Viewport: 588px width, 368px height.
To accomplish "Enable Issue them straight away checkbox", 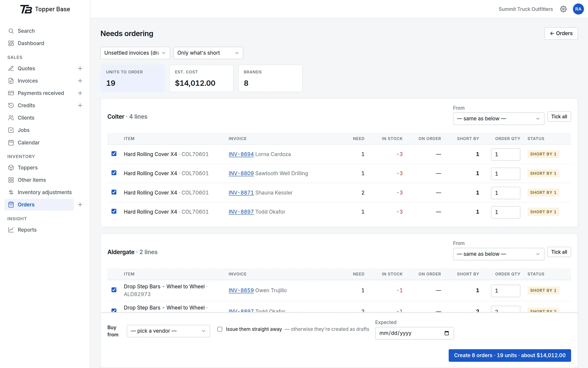I will (220, 329).
